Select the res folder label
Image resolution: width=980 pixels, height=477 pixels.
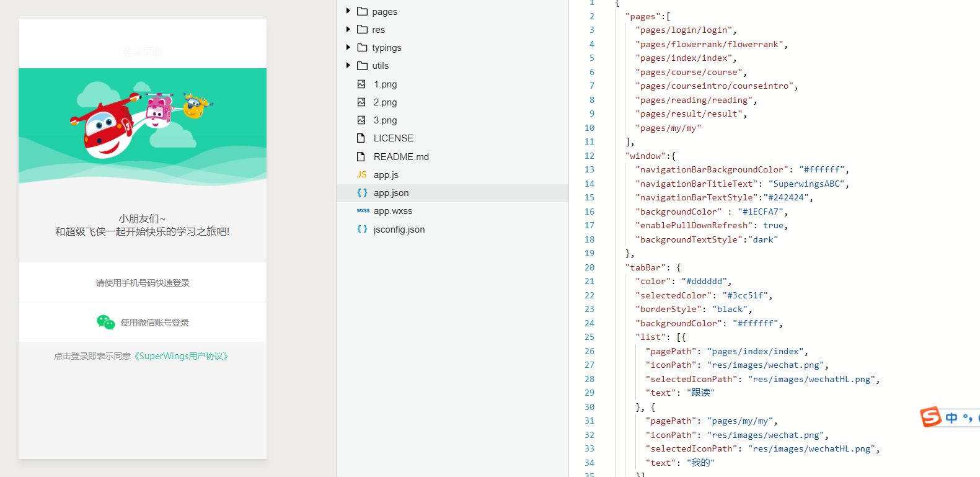(x=378, y=30)
